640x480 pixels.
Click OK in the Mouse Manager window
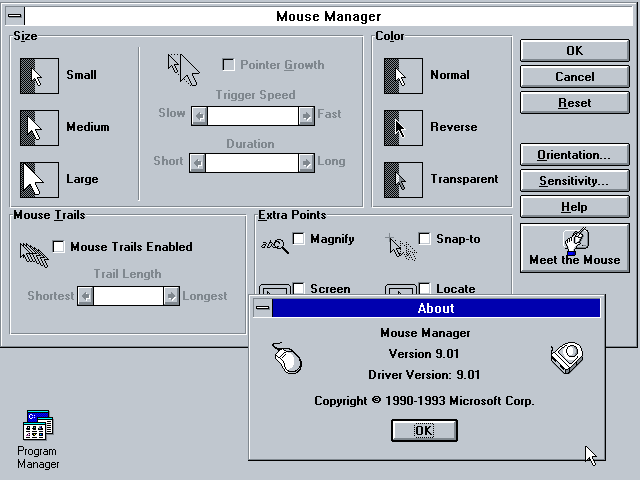pos(575,51)
